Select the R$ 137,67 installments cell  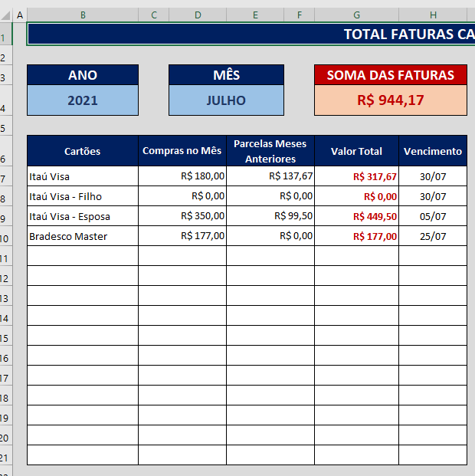click(270, 176)
